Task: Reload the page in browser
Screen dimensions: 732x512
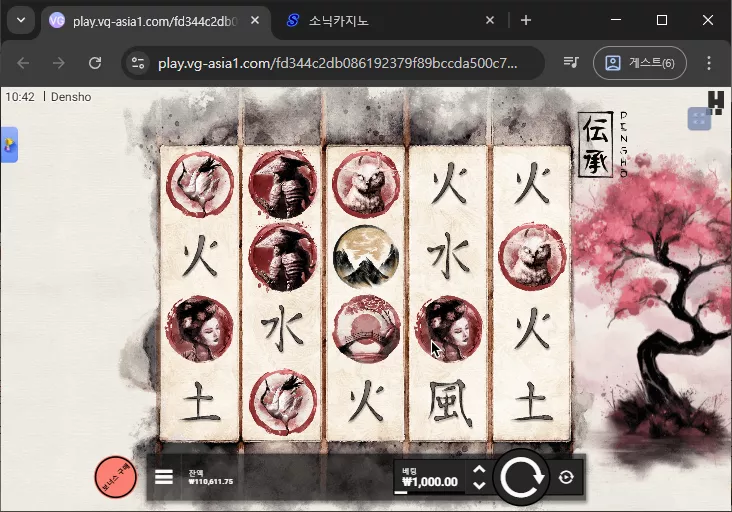Action: pos(95,63)
